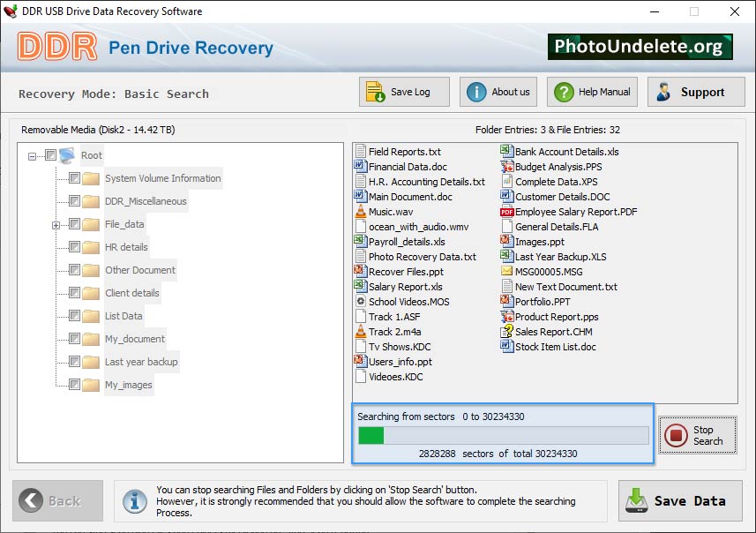Image resolution: width=756 pixels, height=533 pixels.
Task: Select Financial Data.doc Word icon
Action: [360, 167]
